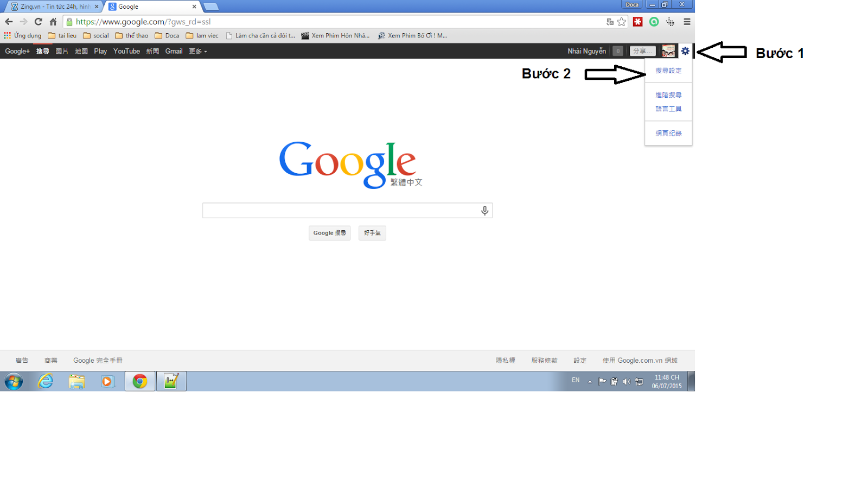868x486 pixels.
Task: Open 地圖 maps link in top bar
Action: tap(81, 51)
